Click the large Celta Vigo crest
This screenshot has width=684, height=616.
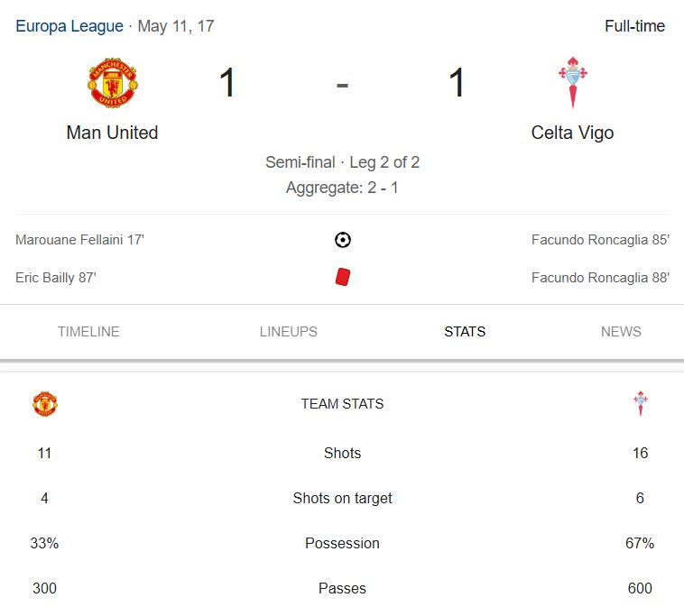pyautogui.click(x=573, y=82)
